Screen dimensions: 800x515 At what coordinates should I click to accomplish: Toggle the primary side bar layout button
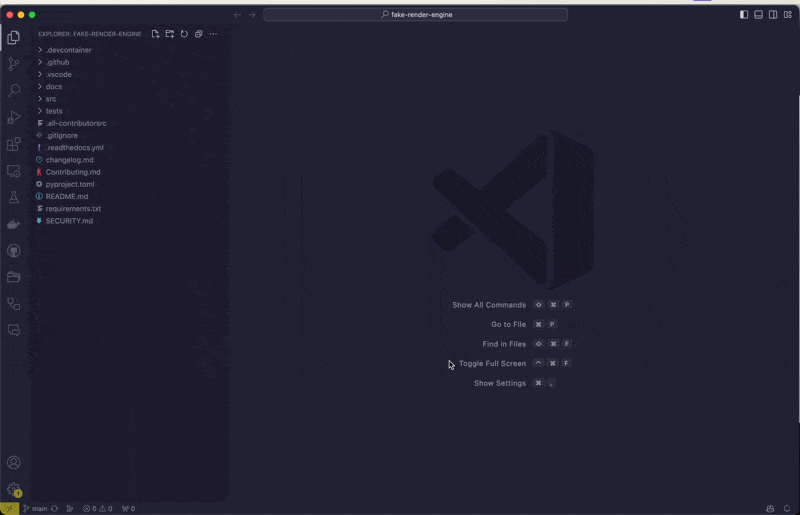(744, 14)
